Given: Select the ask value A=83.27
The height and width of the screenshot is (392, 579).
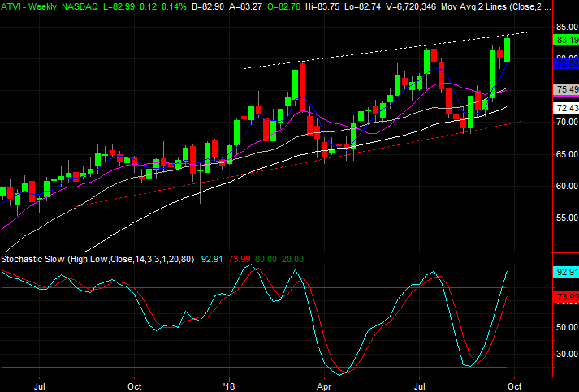Looking at the screenshot, I should point(244,6).
